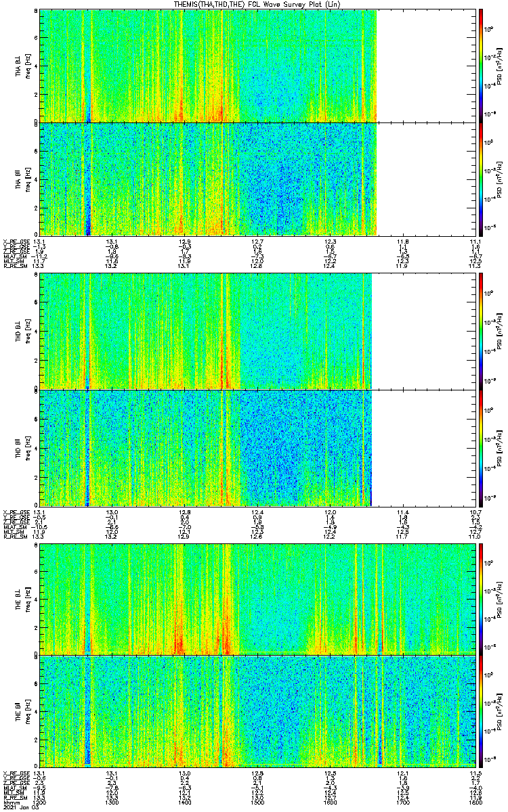
Task: Click the 1700 time tick label
Action: pos(402,802)
